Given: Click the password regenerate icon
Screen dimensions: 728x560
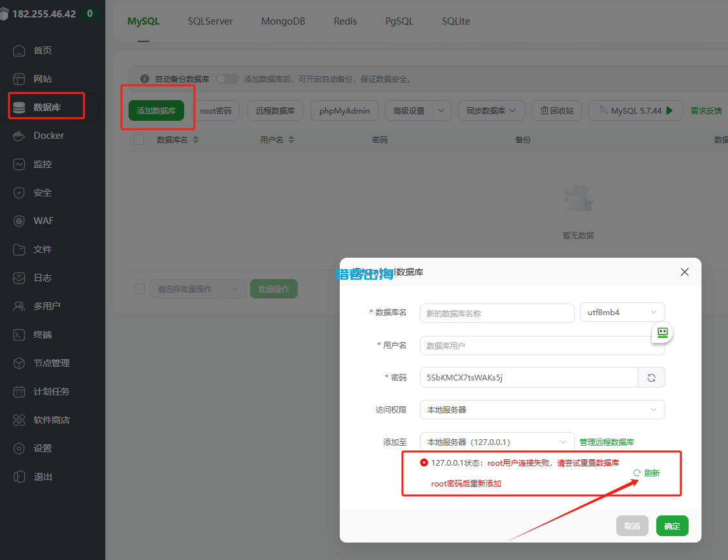Looking at the screenshot, I should [x=651, y=378].
